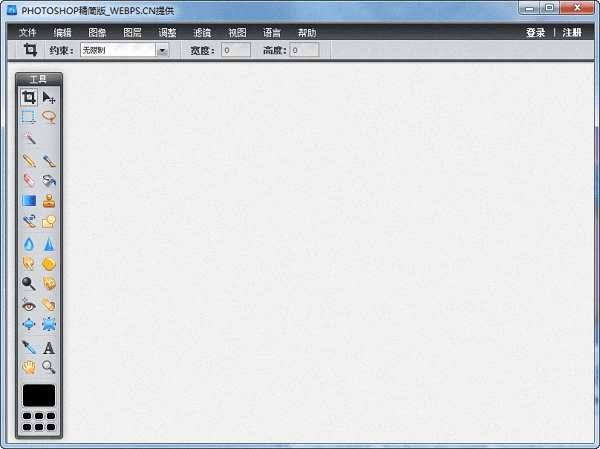Select the Bloat tool
Screen dimensions: 600x449
coord(29,324)
